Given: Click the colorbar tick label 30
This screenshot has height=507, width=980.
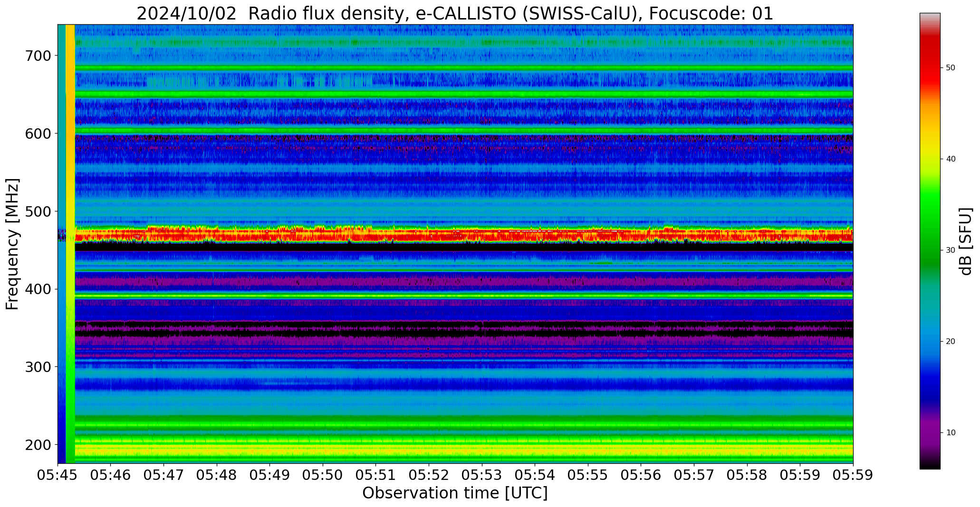Looking at the screenshot, I should pyautogui.click(x=951, y=250).
